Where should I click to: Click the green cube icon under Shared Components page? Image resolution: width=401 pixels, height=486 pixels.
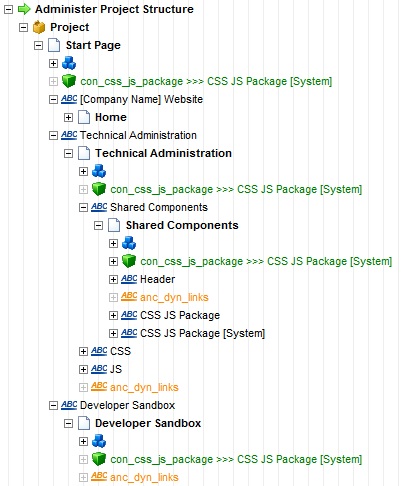coord(129,261)
